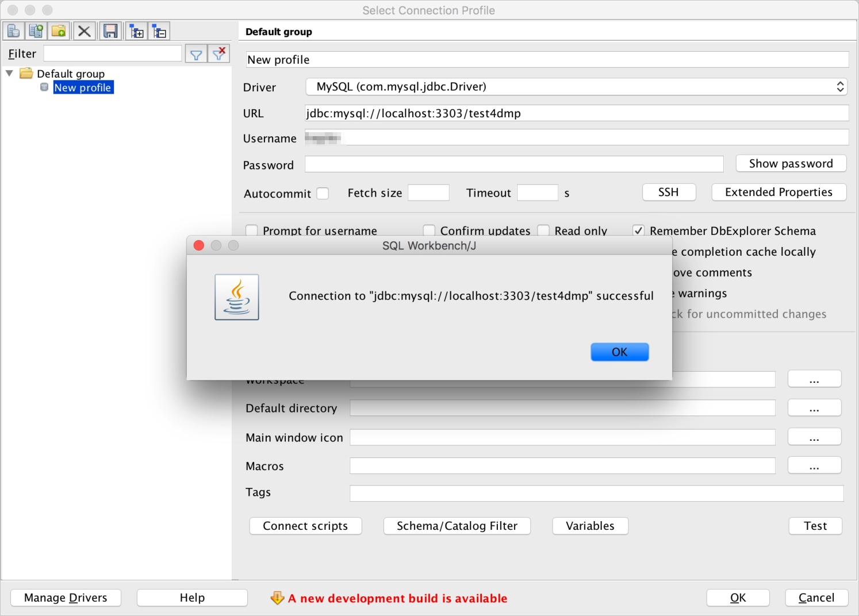Image resolution: width=859 pixels, height=616 pixels.
Task: Close the SQL Workbench/J dialog red button
Action: coord(199,245)
